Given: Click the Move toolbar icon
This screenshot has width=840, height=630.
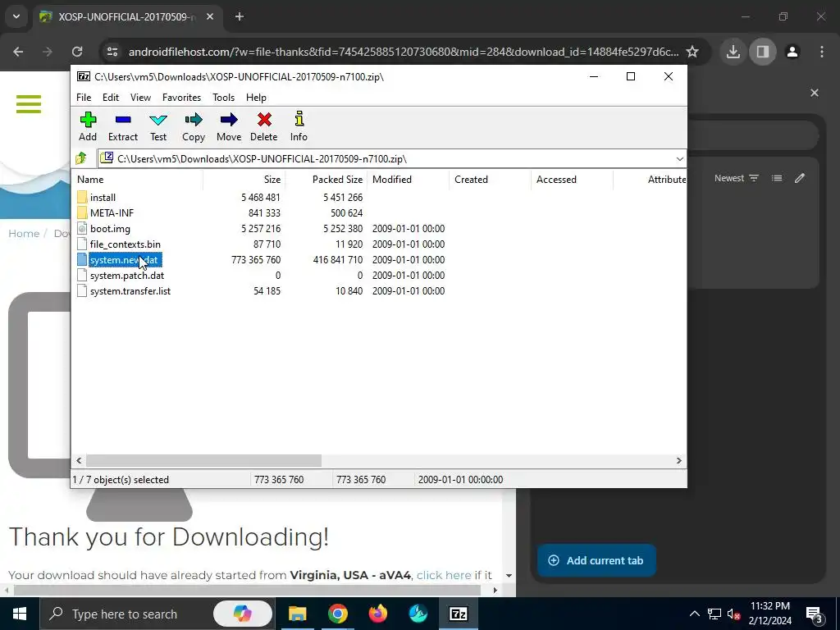Looking at the screenshot, I should 229,126.
